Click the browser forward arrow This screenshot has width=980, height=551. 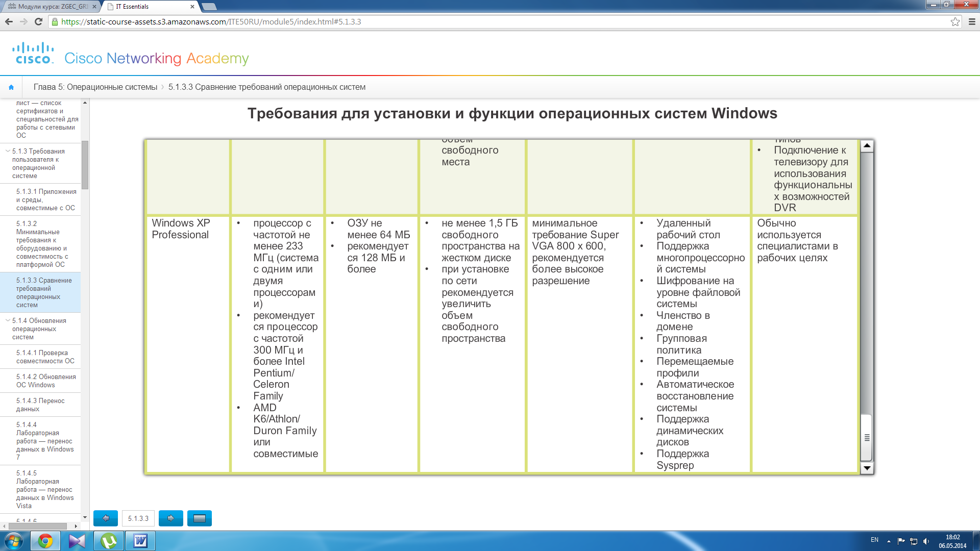click(x=23, y=21)
